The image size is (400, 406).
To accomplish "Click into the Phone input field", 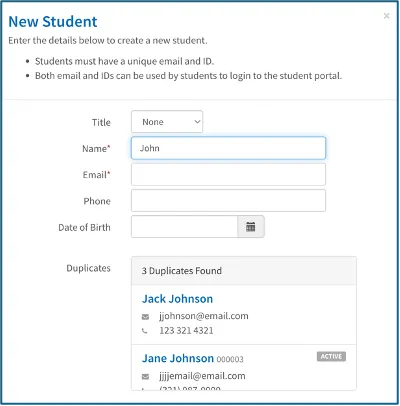I will tap(228, 201).
